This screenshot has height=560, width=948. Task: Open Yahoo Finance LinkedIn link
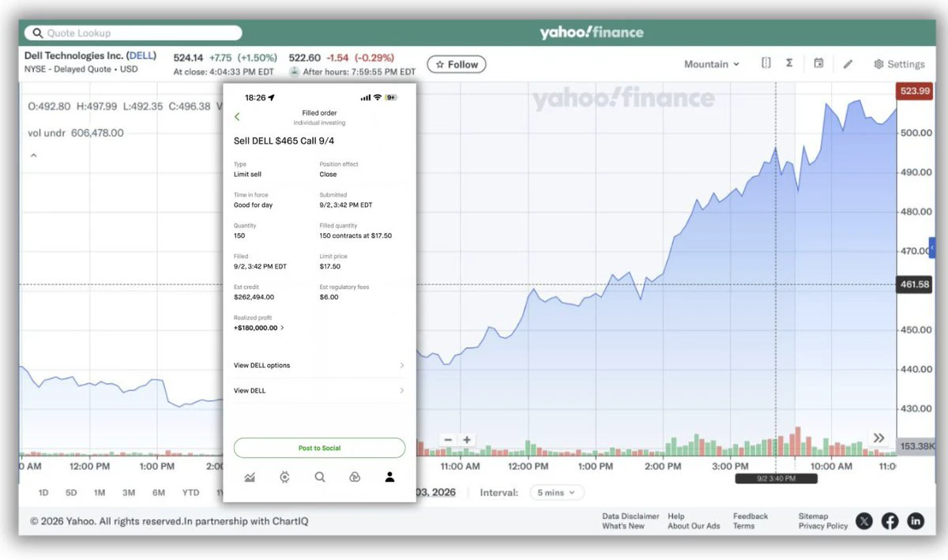coord(916,521)
